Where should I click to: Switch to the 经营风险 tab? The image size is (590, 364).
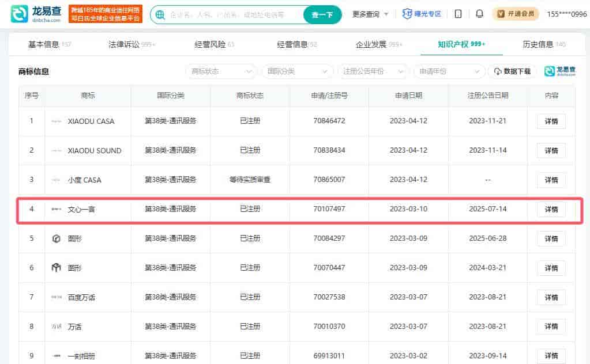point(214,44)
